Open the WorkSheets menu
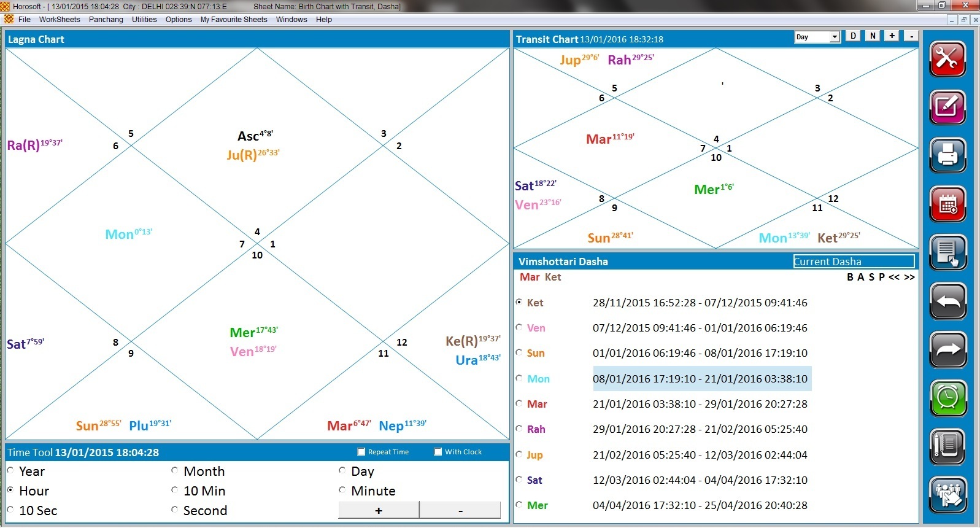 (x=60, y=20)
